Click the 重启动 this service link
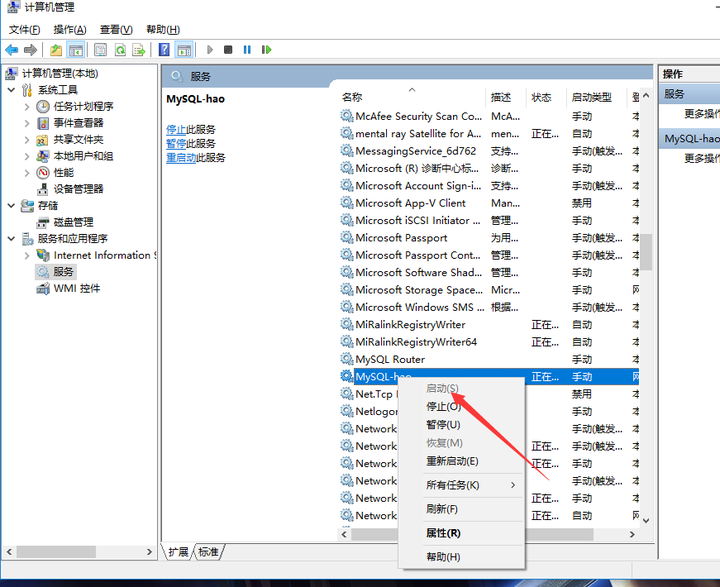This screenshot has height=587, width=720. coord(181,158)
